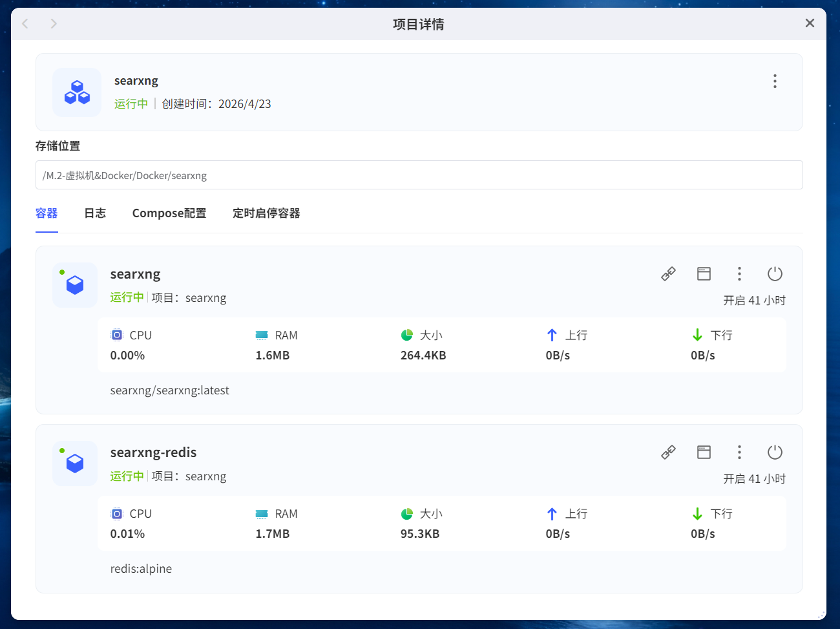
Task: Click the searxng project cubes icon
Action: coord(77,92)
